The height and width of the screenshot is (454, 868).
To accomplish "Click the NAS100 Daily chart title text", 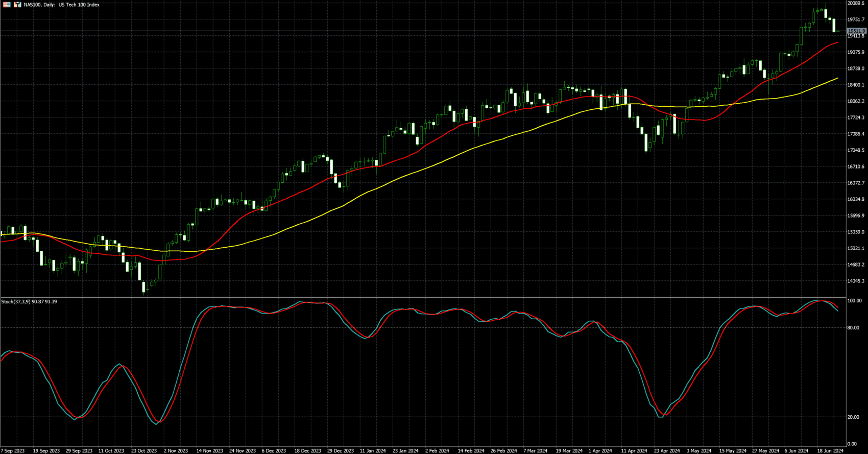I will [x=61, y=5].
